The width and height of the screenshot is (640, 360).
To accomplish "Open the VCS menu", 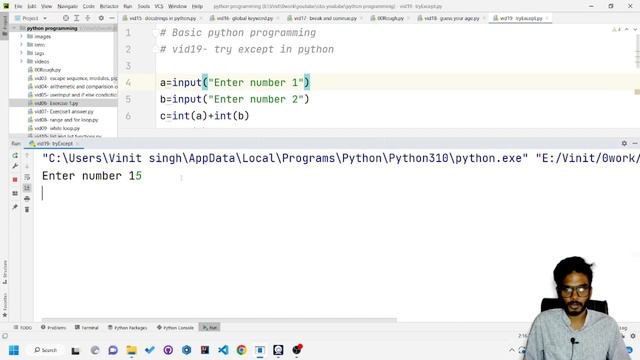I will (x=159, y=7).
